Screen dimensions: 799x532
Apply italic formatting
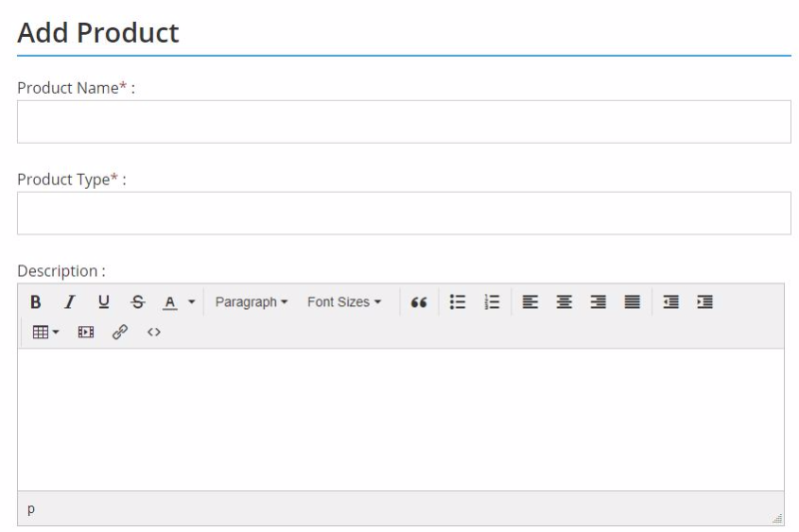click(x=70, y=301)
